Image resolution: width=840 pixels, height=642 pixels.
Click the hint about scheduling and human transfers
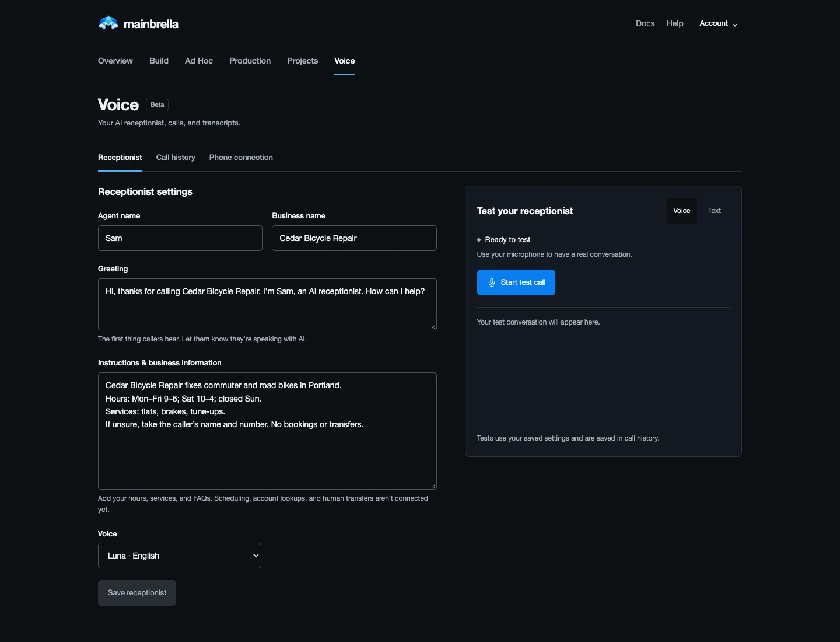(x=263, y=504)
